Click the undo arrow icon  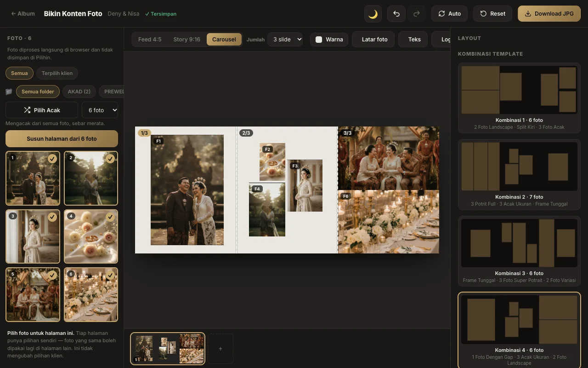(396, 14)
